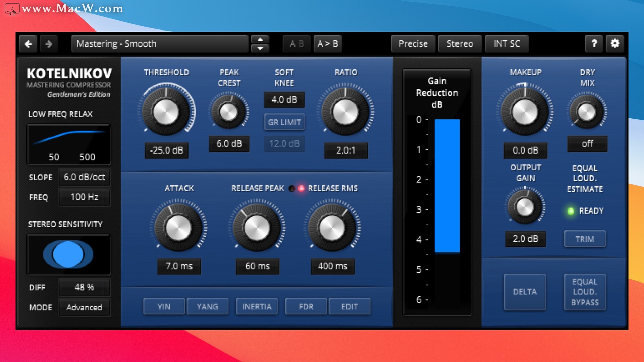Edit the 7.0 ms attack value
The image size is (644, 362).
click(x=179, y=266)
